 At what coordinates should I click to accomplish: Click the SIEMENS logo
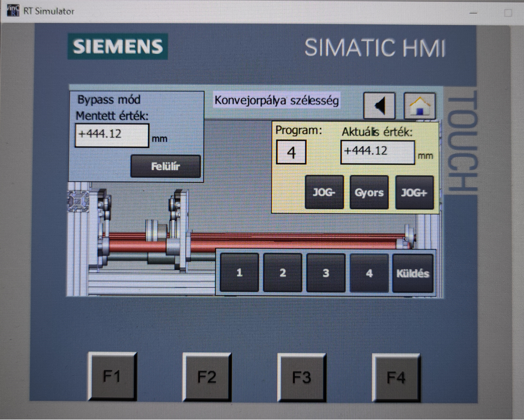pos(118,46)
